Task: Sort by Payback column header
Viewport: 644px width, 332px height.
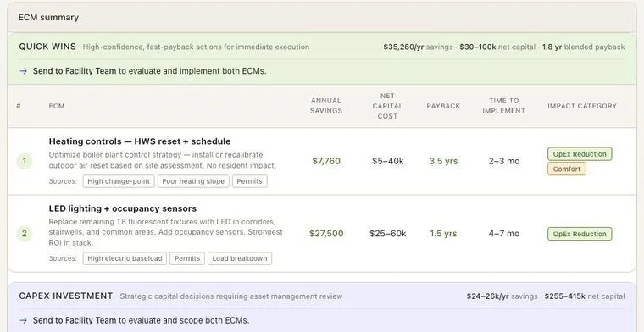Action: (x=443, y=106)
